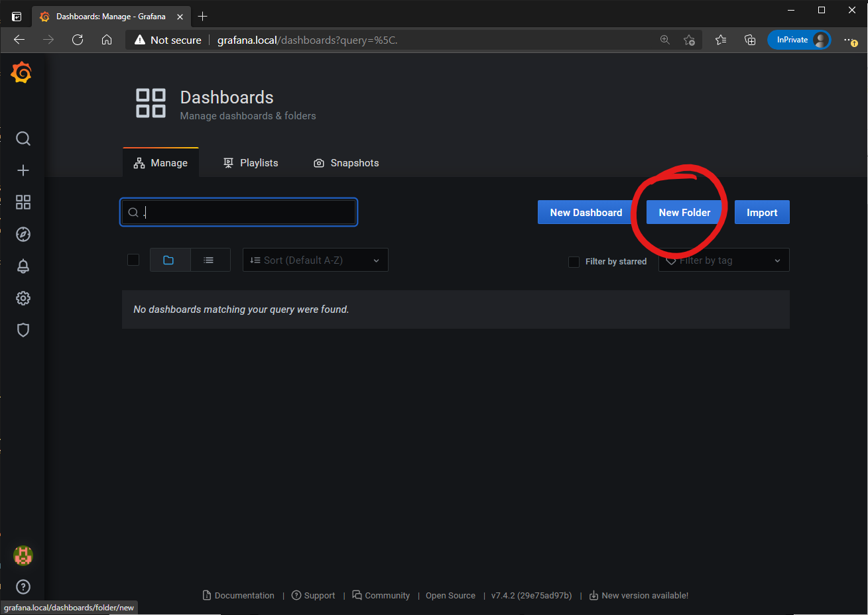Open a new browser tab
Image resolution: width=868 pixels, height=615 pixels.
[x=203, y=17]
